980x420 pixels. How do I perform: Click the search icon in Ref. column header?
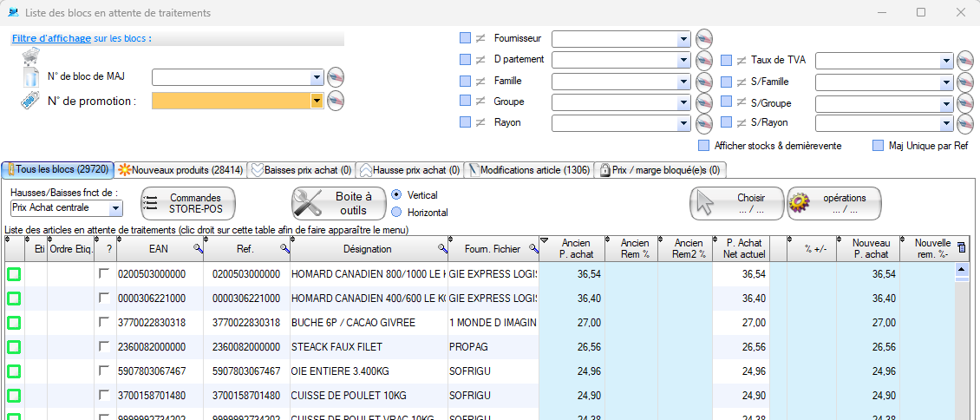coord(284,249)
